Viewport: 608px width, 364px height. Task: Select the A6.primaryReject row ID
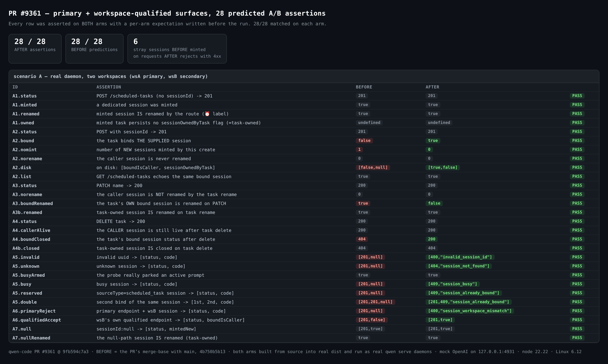[34, 311]
